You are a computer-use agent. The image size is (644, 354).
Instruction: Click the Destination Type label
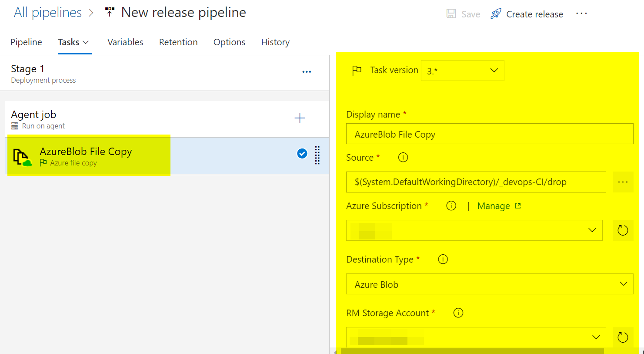[380, 260]
